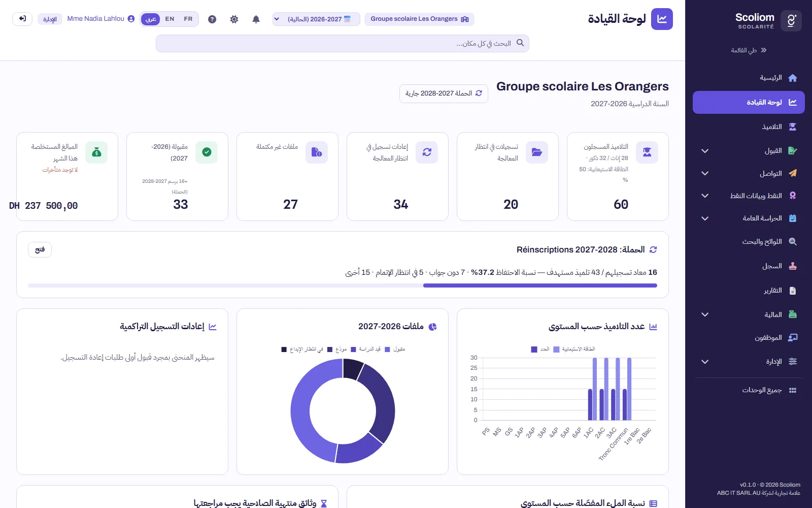Click the logout icon in top bar
Image resolution: width=812 pixels, height=508 pixels.
tap(22, 19)
